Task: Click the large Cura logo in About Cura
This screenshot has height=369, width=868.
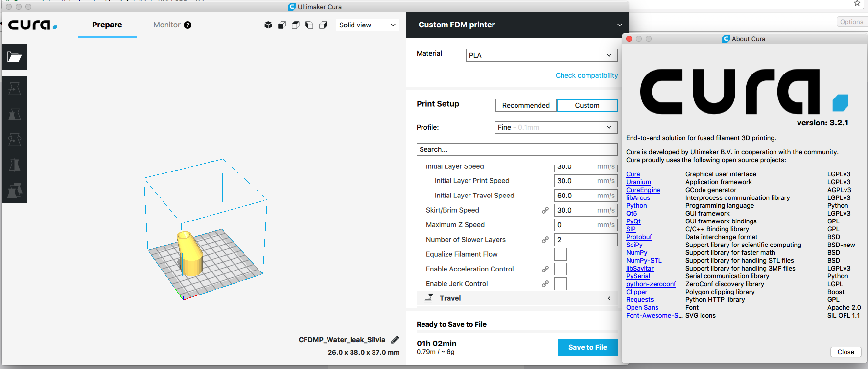Action: pos(744,92)
